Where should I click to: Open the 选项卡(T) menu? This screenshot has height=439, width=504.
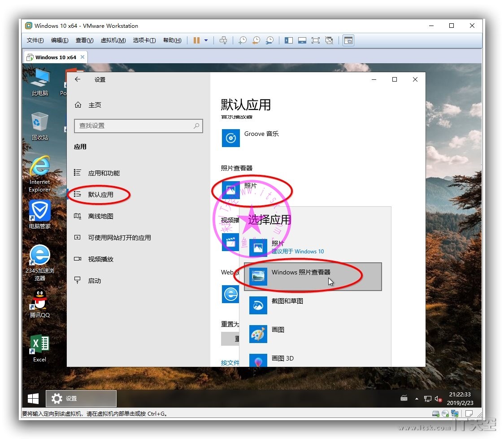pos(144,40)
